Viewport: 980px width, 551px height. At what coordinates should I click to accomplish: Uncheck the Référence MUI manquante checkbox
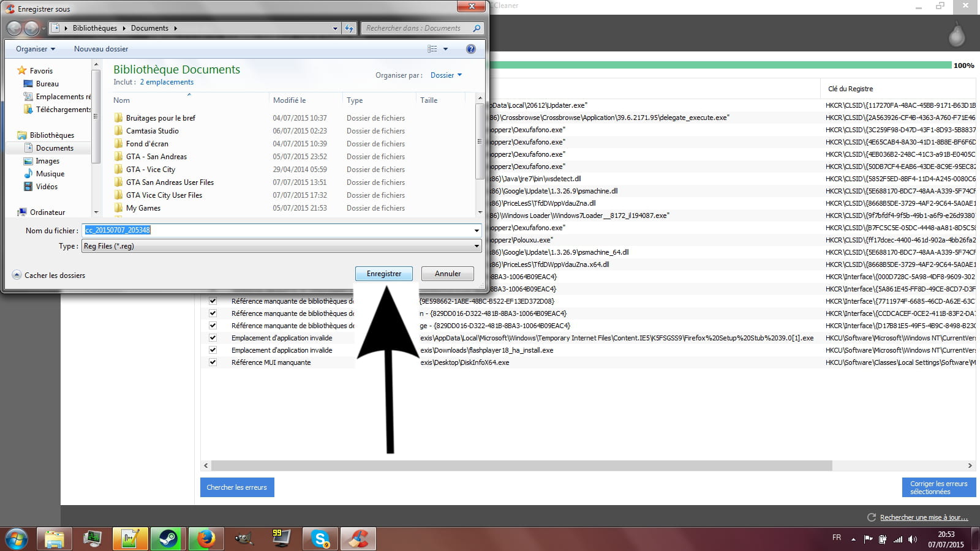(213, 362)
